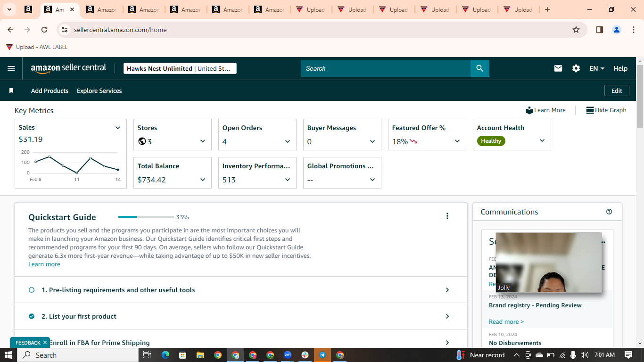
Task: Click the bookmark icon beside Add Products
Action: [11, 90]
